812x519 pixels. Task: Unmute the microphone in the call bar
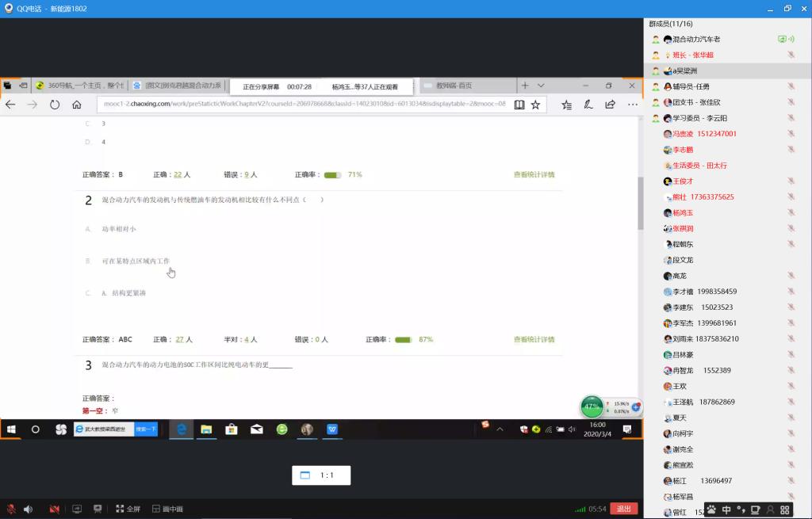click(11, 509)
